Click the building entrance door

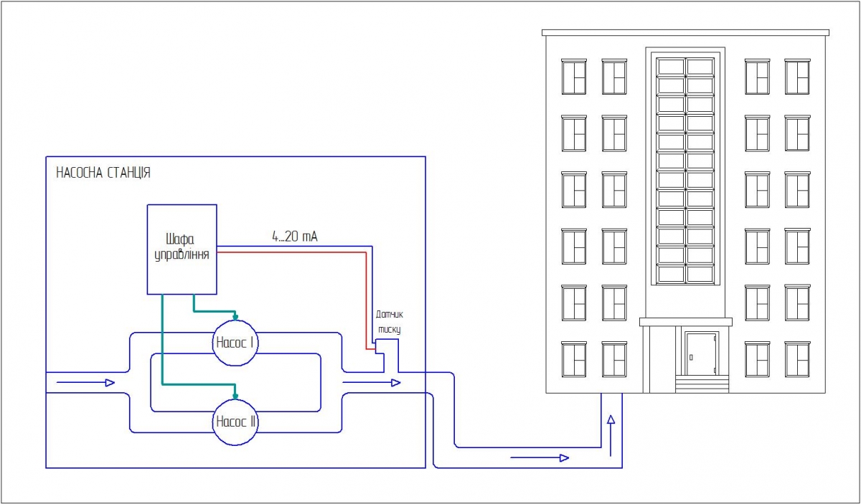click(700, 353)
